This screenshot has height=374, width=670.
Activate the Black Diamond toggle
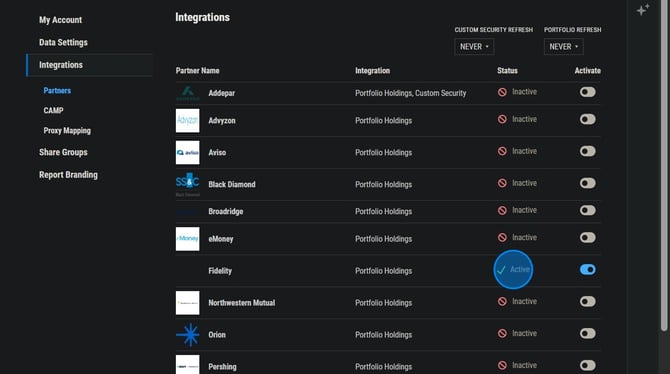(x=588, y=183)
